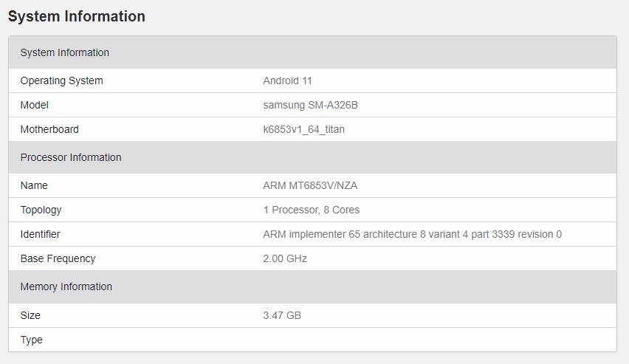Click the Processor Information section header

(71, 157)
